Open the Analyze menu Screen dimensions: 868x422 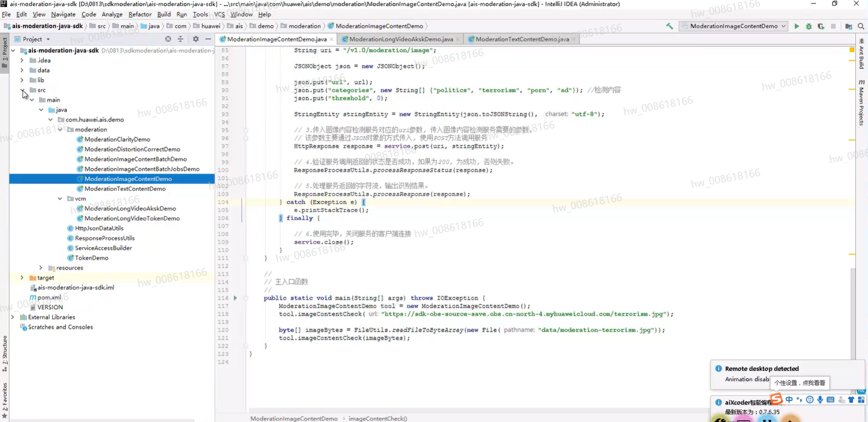(x=112, y=14)
